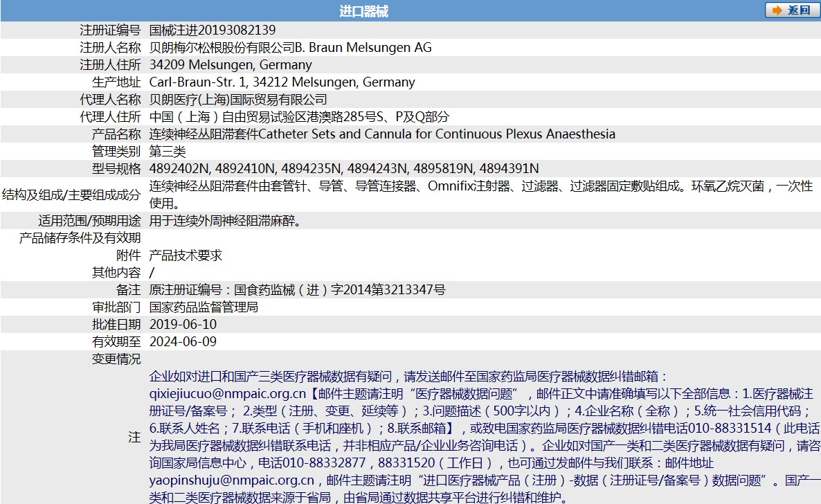This screenshot has height=504, width=821.
Task: Select the 注册人住所 label
Action: click(110, 64)
